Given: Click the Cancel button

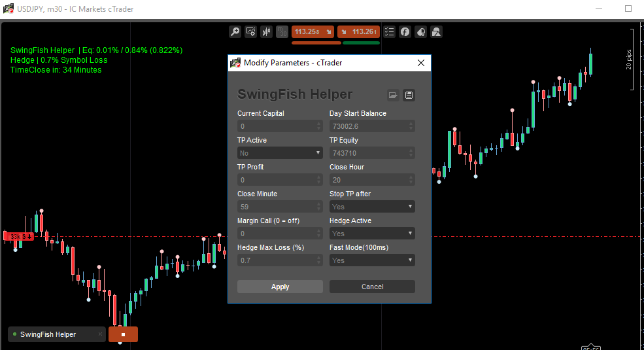Looking at the screenshot, I should [372, 287].
